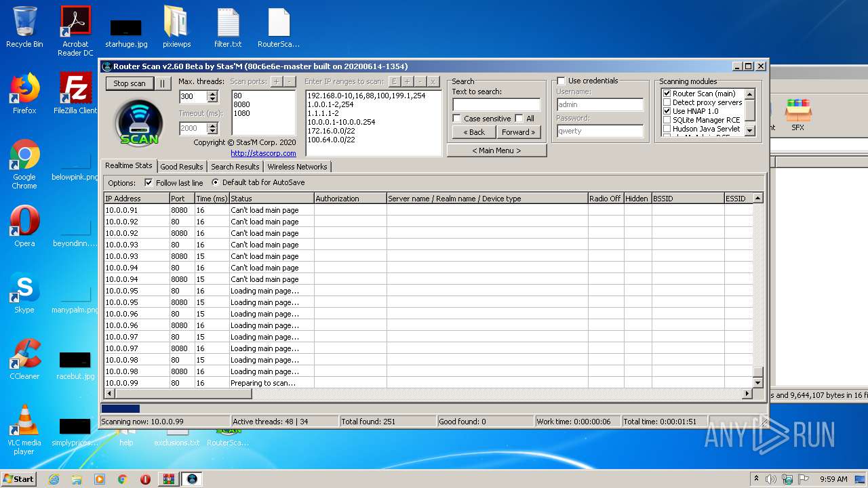Image resolution: width=868 pixels, height=488 pixels.
Task: Click the Text to search field
Action: (496, 104)
